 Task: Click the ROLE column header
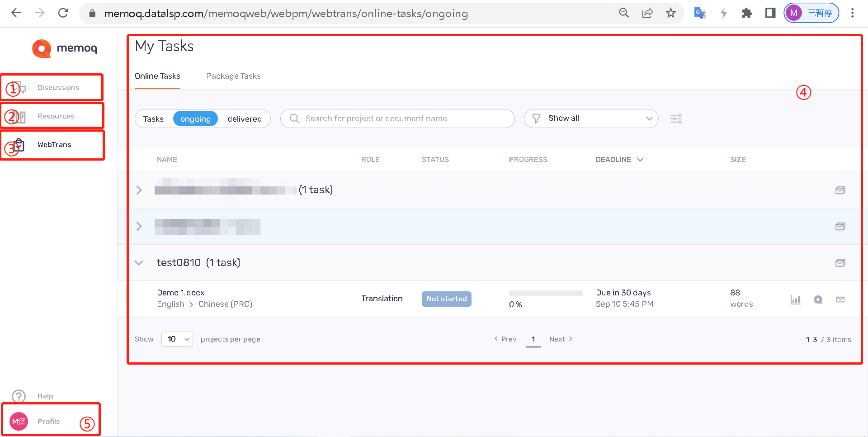370,159
